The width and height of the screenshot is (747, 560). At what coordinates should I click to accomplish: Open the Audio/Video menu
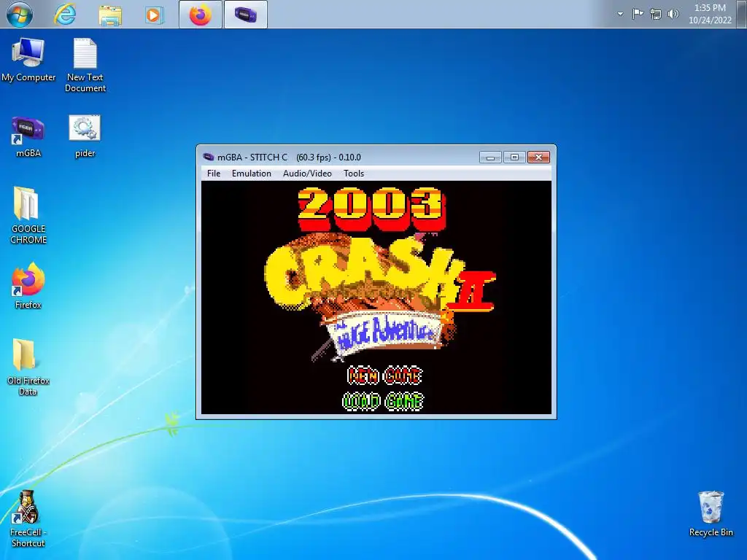307,174
